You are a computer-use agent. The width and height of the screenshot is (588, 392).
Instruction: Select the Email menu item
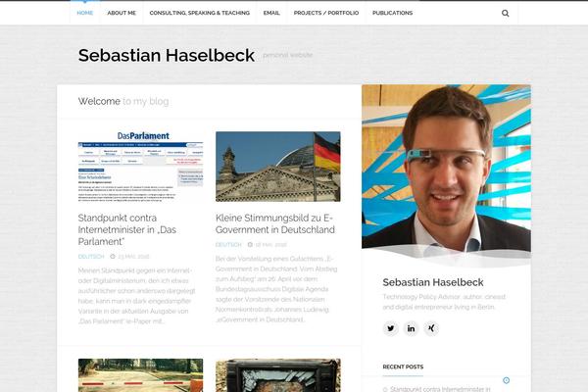click(x=271, y=13)
